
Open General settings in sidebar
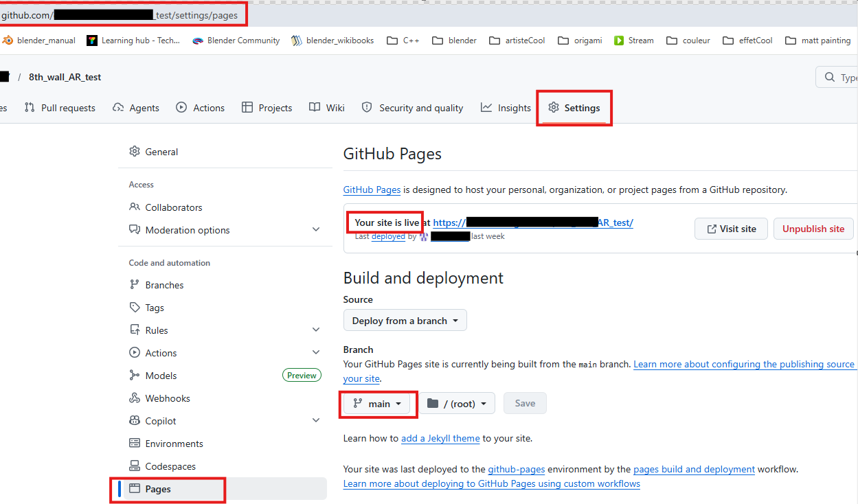[x=225, y=152]
